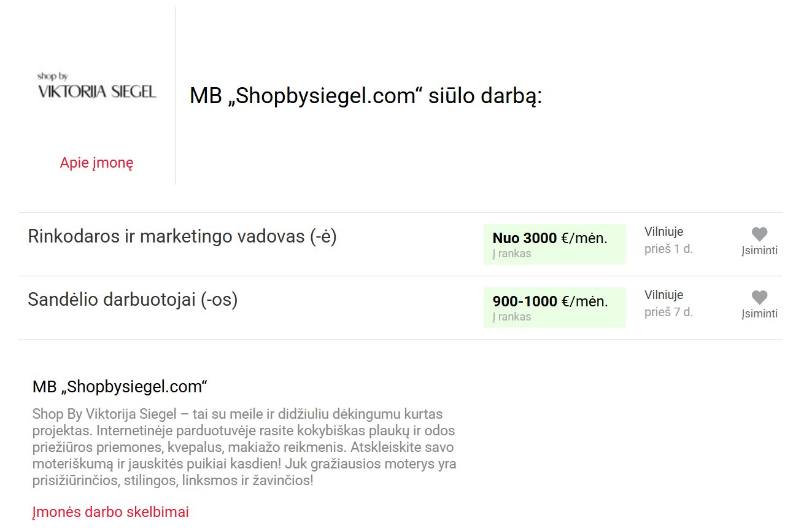This screenshot has height=528, width=812.
Task: Click the "prieš 1 d." posting date
Action: pos(668,249)
